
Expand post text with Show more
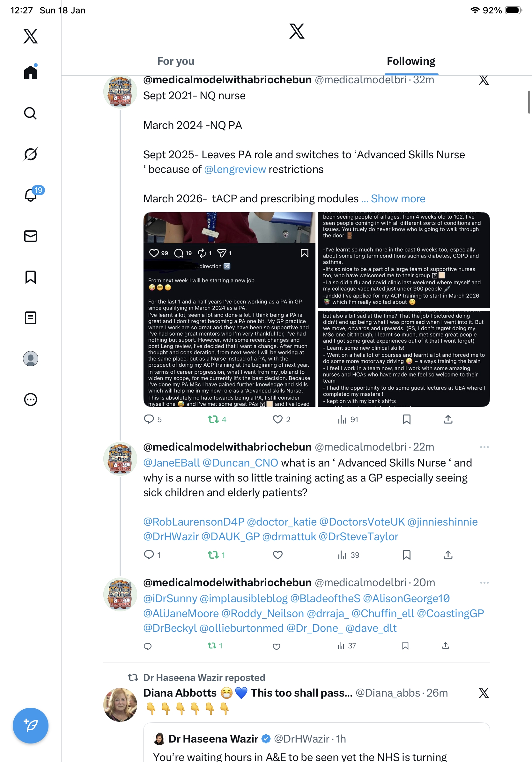398,198
